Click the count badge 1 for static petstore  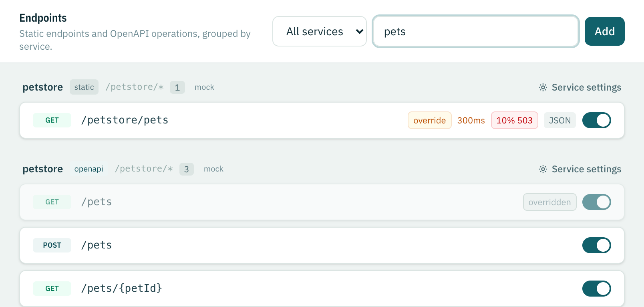click(x=177, y=87)
